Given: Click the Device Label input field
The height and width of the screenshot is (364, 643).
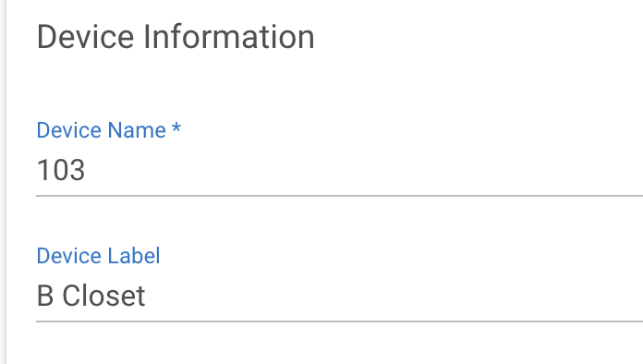Looking at the screenshot, I should click(x=340, y=296).
